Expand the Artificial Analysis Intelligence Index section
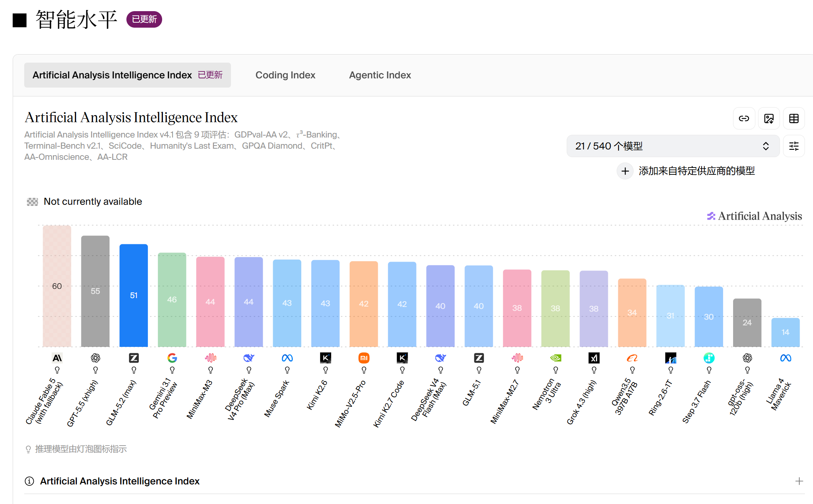This screenshot has height=504, width=813. 799,481
